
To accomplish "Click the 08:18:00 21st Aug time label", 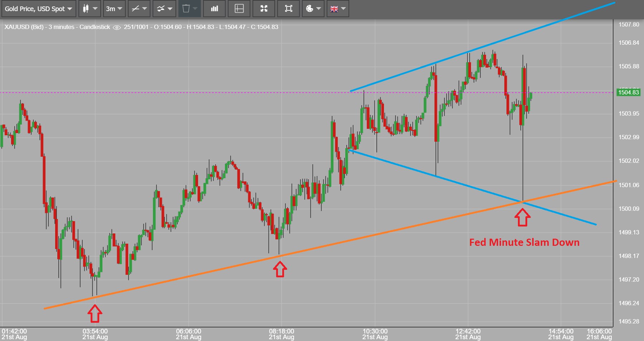I will [282, 334].
